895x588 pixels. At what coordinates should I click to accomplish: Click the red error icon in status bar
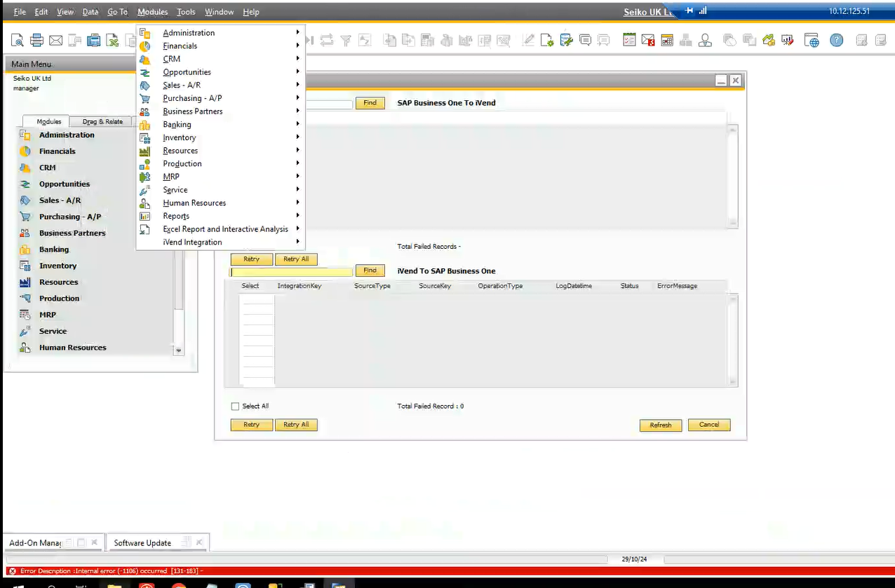(x=12, y=571)
